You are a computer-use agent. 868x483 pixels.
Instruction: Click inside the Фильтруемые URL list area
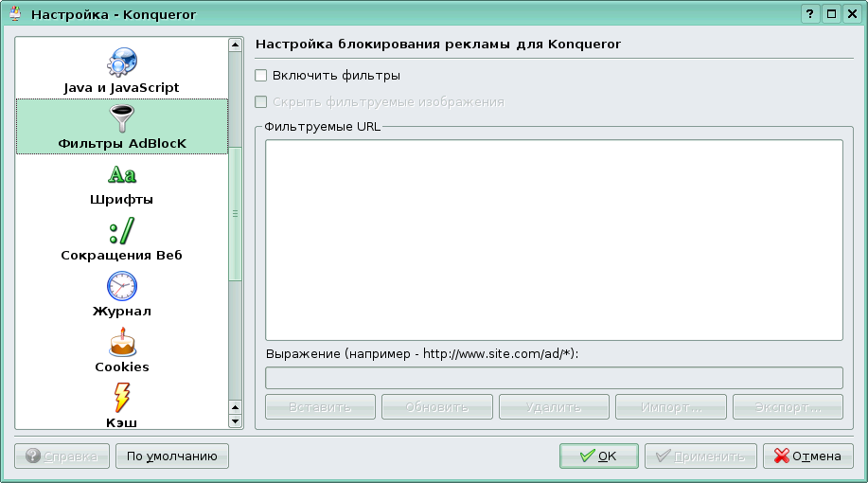pos(554,240)
